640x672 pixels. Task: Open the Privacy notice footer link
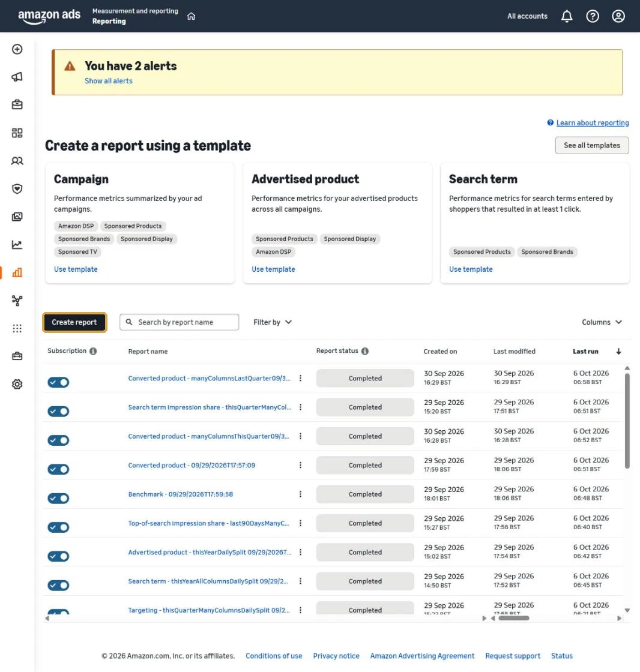point(336,656)
